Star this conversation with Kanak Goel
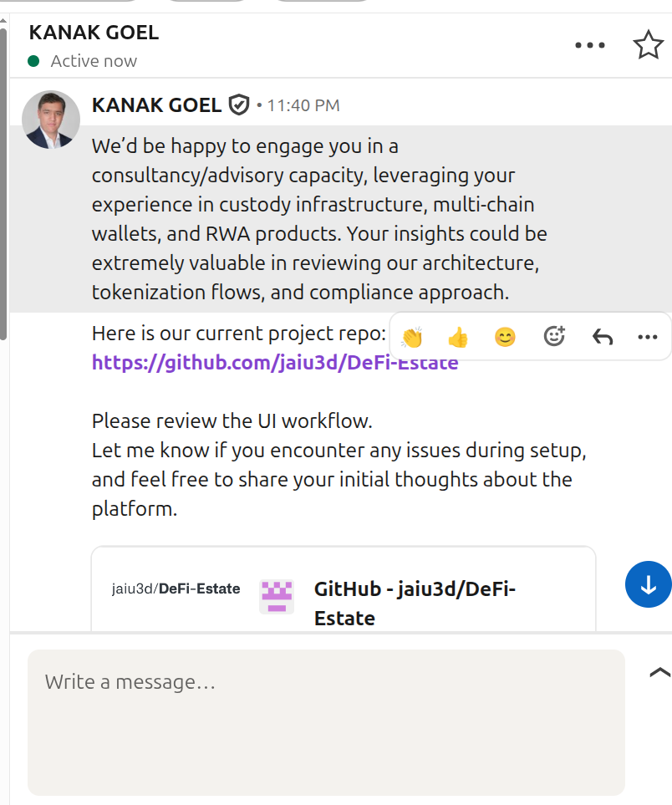This screenshot has height=805, width=672. tap(648, 45)
